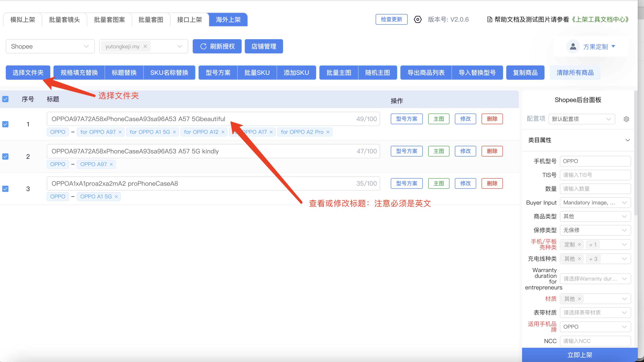644x362 pixels.
Task: Open the 保修类型 dropdown
Action: [x=595, y=230]
